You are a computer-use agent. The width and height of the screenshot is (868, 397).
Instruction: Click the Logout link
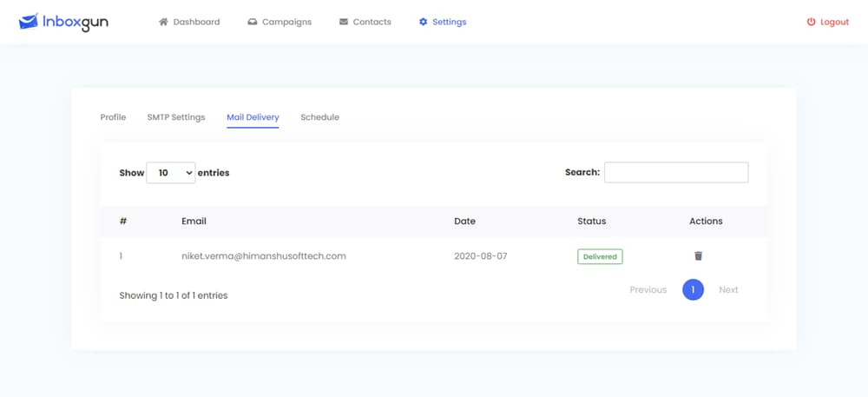[828, 22]
